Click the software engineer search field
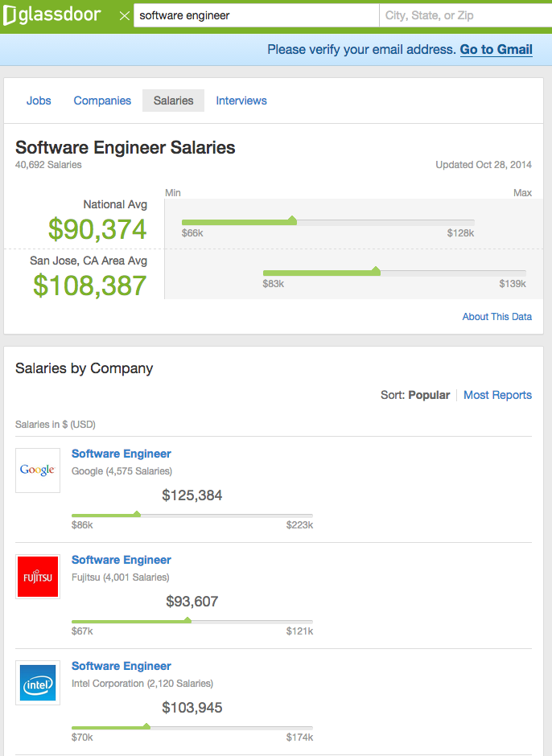This screenshot has height=756, width=552. [256, 15]
